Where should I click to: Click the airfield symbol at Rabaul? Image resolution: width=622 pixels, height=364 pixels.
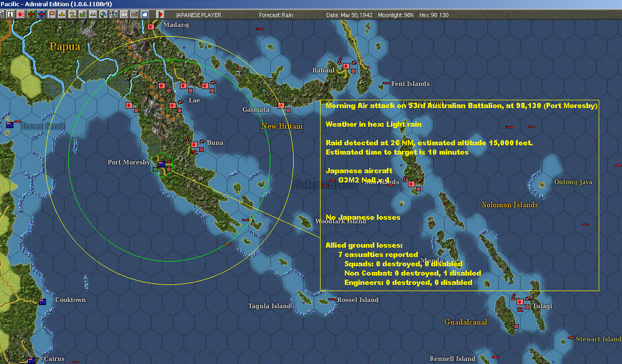[x=354, y=63]
